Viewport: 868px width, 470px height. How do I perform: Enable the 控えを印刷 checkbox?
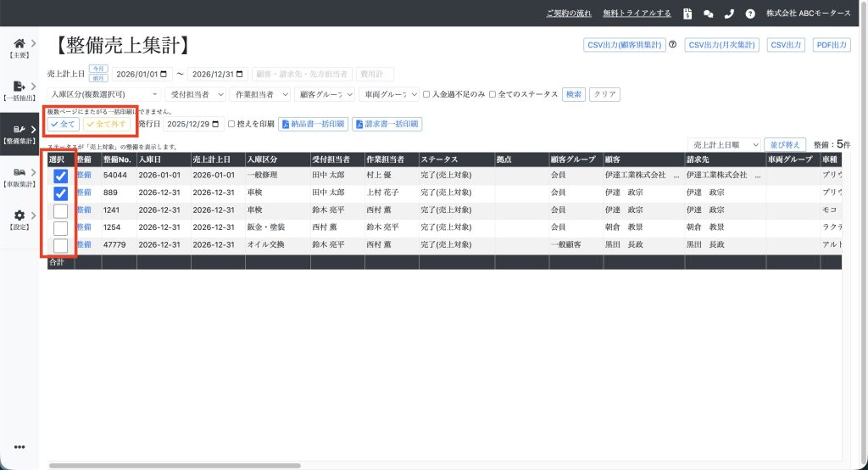[x=231, y=124]
